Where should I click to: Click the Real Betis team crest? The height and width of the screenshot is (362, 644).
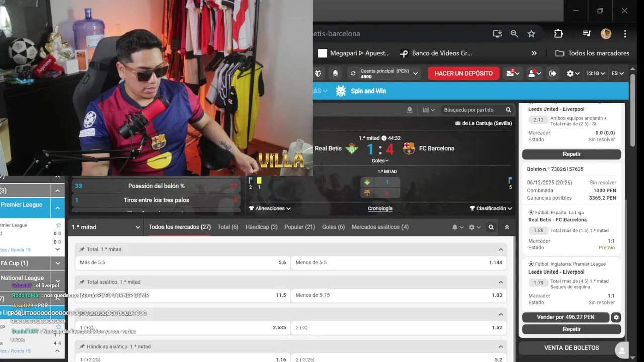(x=352, y=148)
